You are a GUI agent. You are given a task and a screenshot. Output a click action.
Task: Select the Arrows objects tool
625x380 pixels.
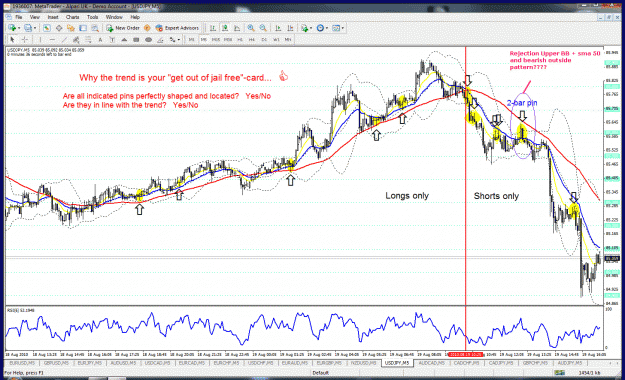[172, 39]
